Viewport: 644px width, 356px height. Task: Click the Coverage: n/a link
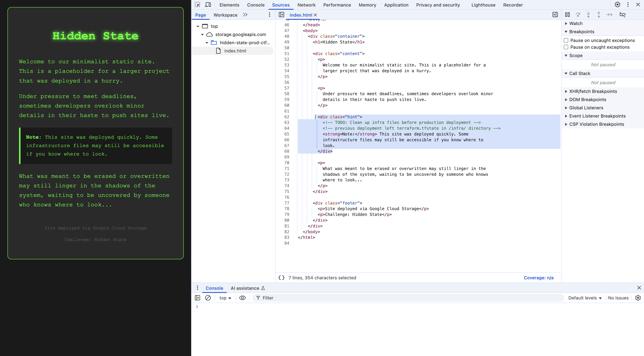(x=539, y=278)
